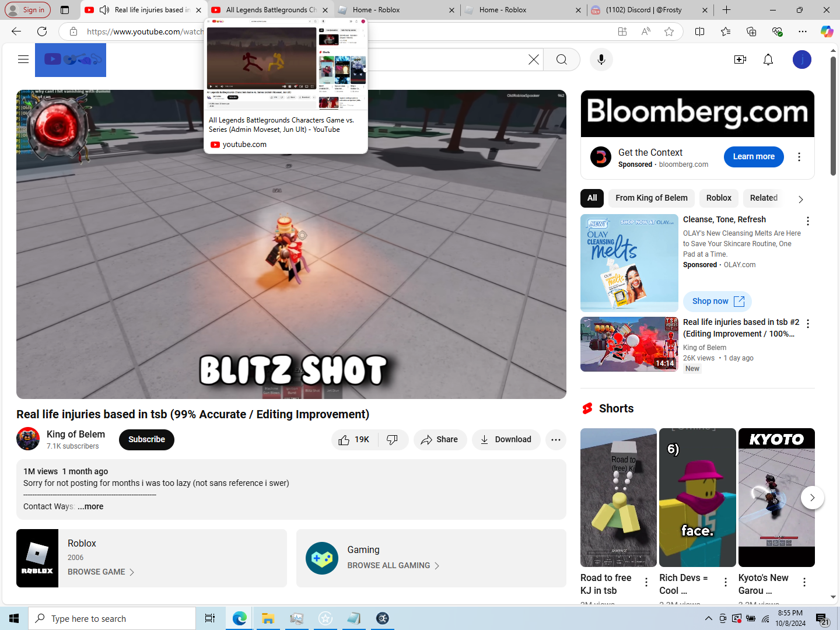This screenshot has width=840, height=630.
Task: Click the search magnifier button
Action: [561, 60]
